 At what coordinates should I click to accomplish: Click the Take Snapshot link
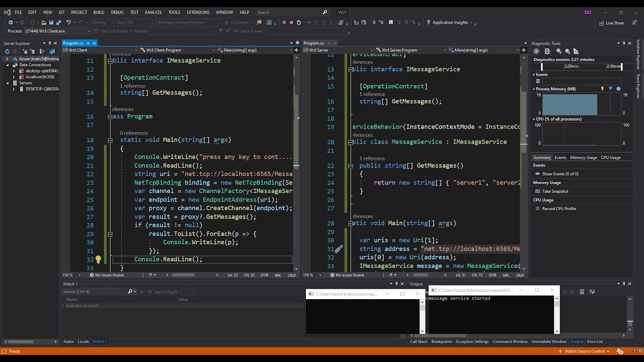[x=555, y=191]
